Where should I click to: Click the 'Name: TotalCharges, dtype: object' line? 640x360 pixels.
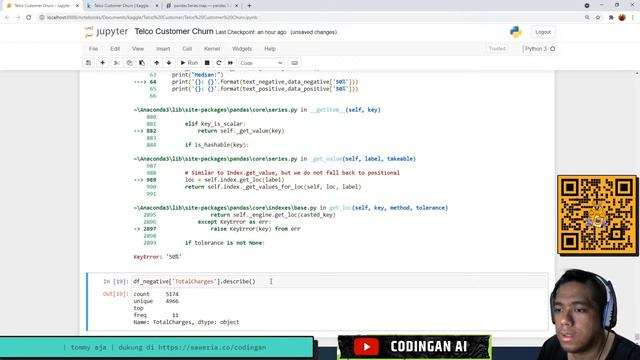coord(186,322)
